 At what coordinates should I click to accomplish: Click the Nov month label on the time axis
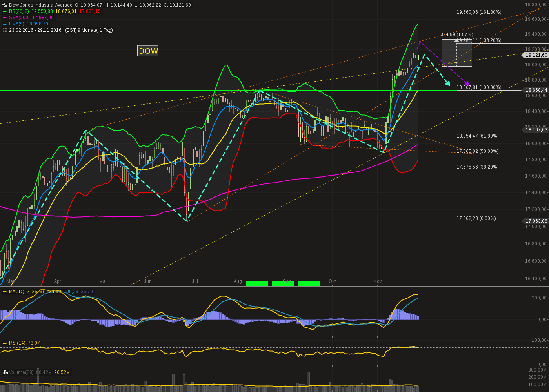click(378, 281)
